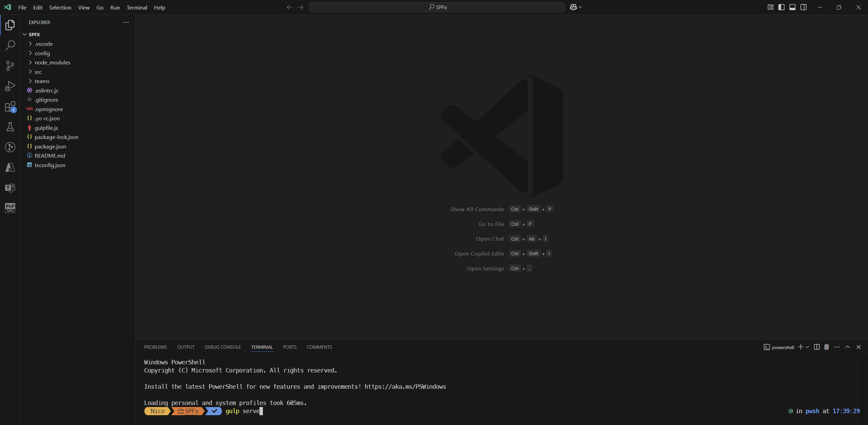Open the Terminal menu
The image size is (868, 425).
(x=137, y=7)
